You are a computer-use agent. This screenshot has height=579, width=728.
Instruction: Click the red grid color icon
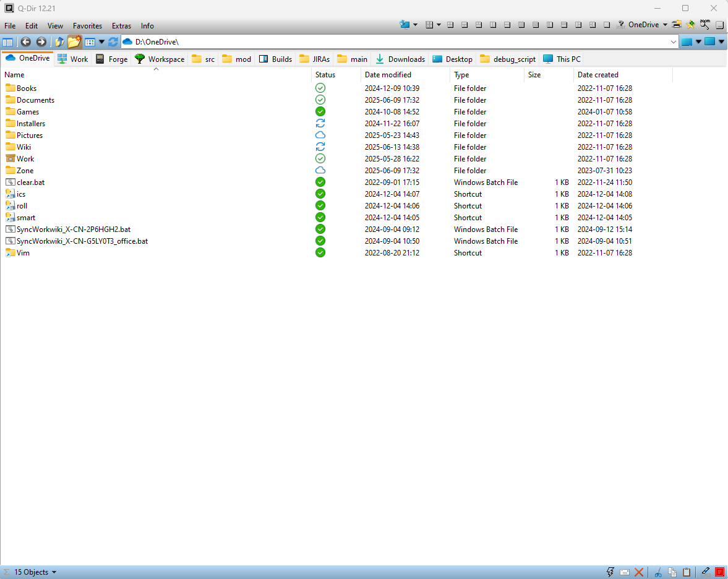point(719,572)
